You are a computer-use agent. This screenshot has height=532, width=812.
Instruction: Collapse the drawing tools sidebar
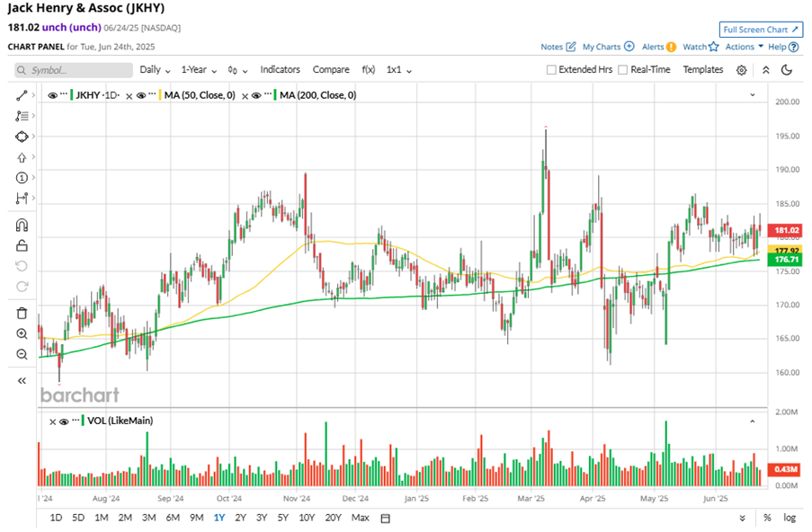(x=22, y=381)
